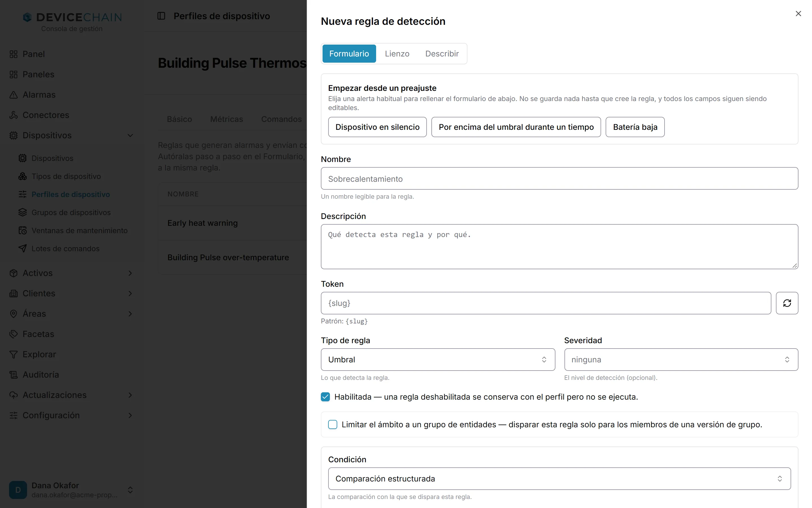Close the Nueva regla de detección panel
Viewport: 812px width, 508px height.
(798, 14)
